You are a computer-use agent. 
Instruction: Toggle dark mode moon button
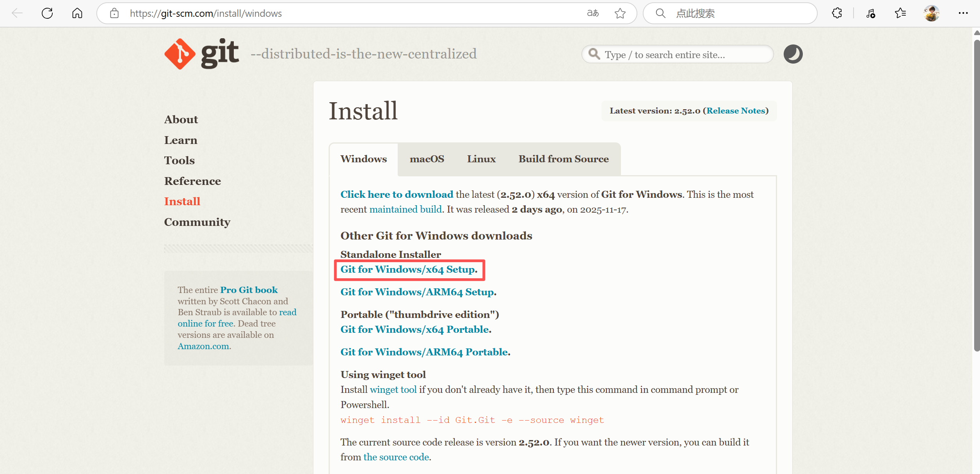point(793,54)
